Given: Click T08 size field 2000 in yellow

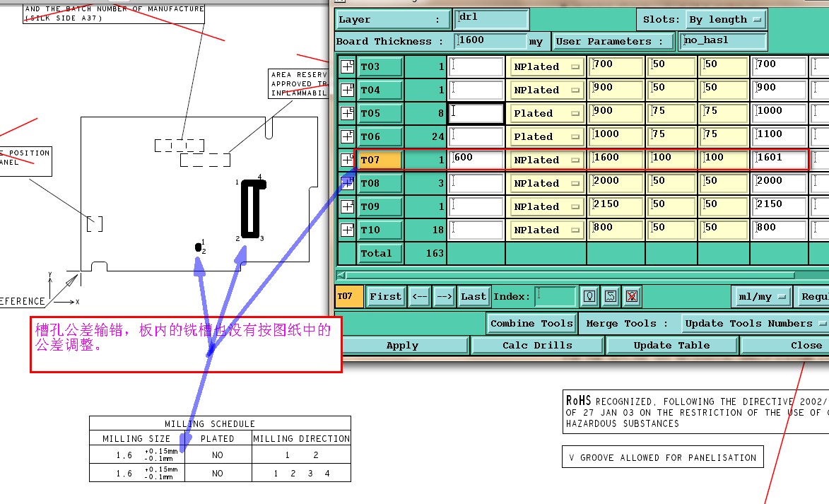Looking at the screenshot, I should click(616, 183).
